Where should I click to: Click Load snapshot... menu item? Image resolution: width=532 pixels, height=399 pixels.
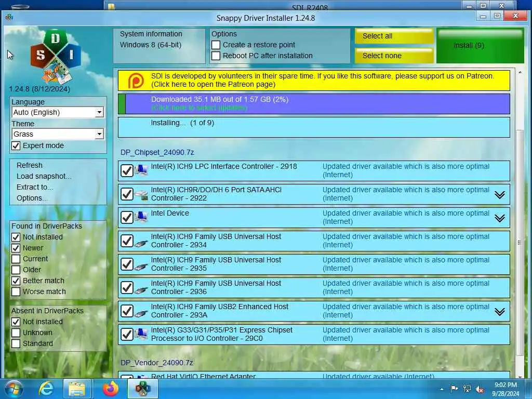click(x=44, y=176)
